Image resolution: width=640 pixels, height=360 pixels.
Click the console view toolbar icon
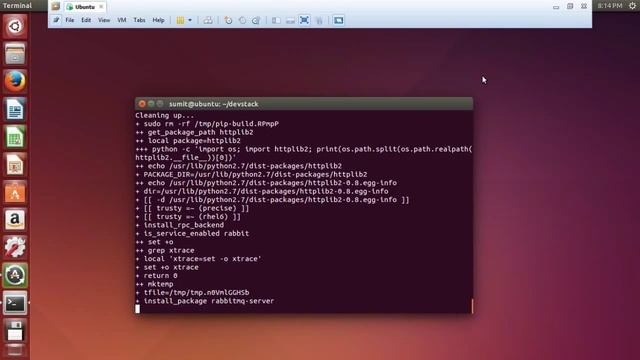click(x=338, y=20)
